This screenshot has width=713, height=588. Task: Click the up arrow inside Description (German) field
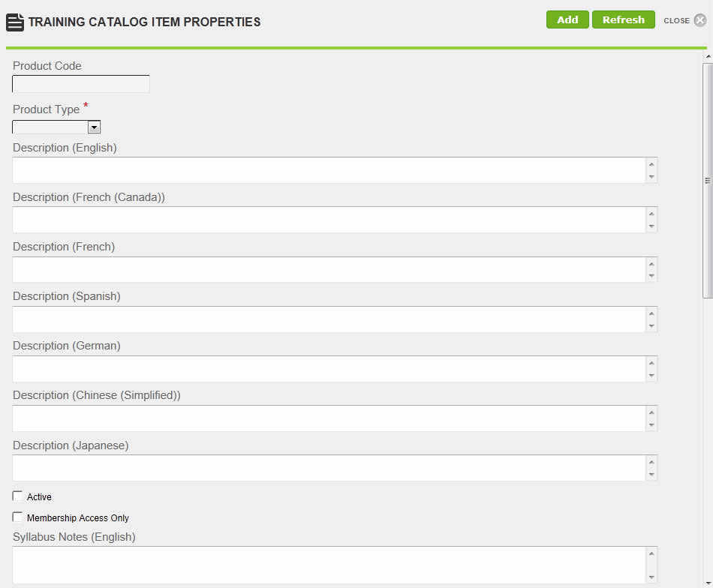[x=651, y=362]
